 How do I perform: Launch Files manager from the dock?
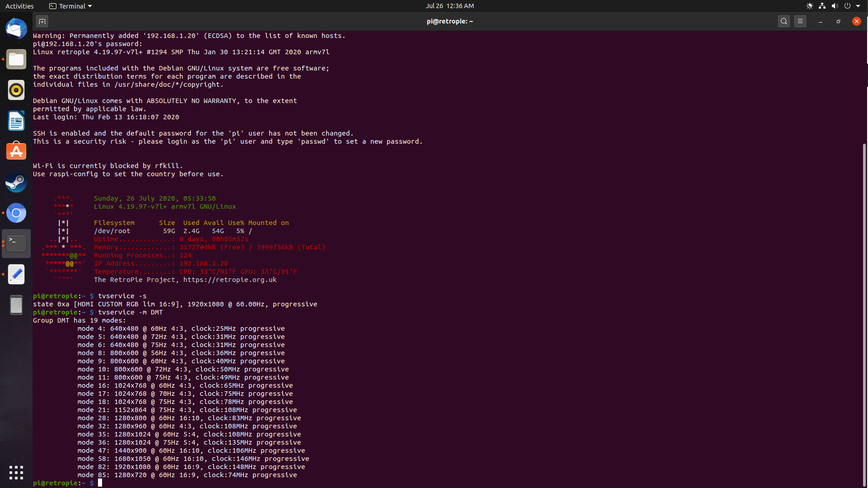click(x=16, y=60)
